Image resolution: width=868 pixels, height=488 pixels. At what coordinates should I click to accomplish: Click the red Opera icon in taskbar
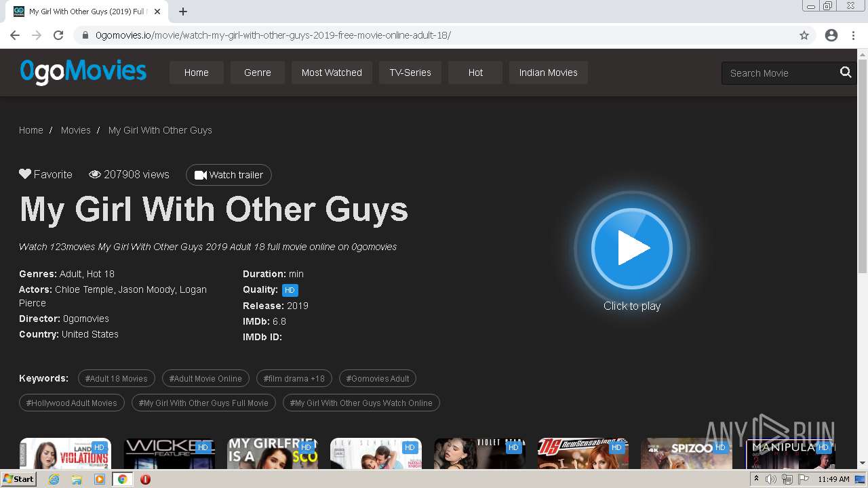[145, 479]
